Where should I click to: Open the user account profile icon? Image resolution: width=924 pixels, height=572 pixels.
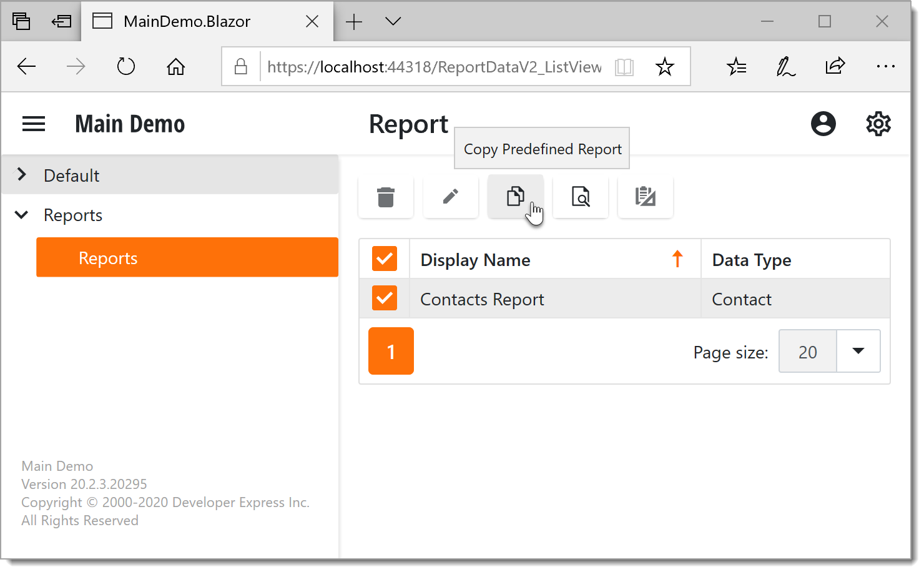pyautogui.click(x=823, y=124)
